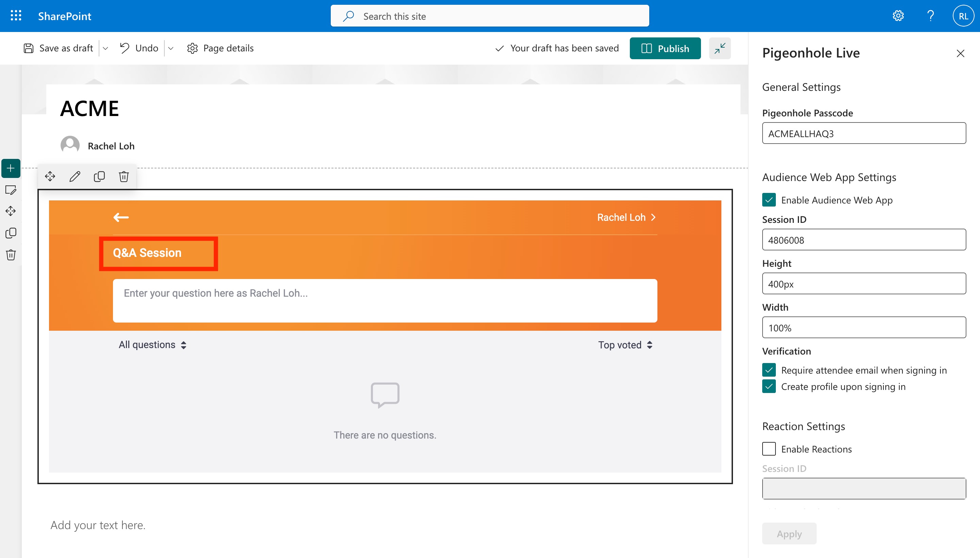Add a new section with plus button
Image resolution: width=980 pixels, height=558 pixels.
click(x=11, y=168)
